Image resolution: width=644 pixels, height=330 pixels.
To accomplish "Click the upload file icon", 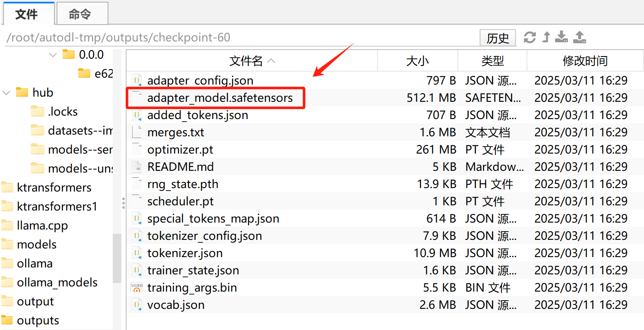I will (x=579, y=37).
